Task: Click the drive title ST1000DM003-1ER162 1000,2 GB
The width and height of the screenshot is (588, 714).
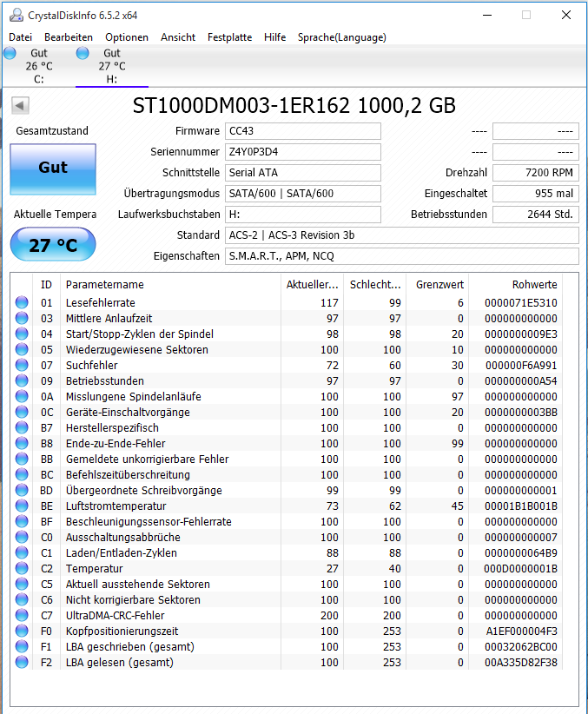Action: pyautogui.click(x=294, y=106)
